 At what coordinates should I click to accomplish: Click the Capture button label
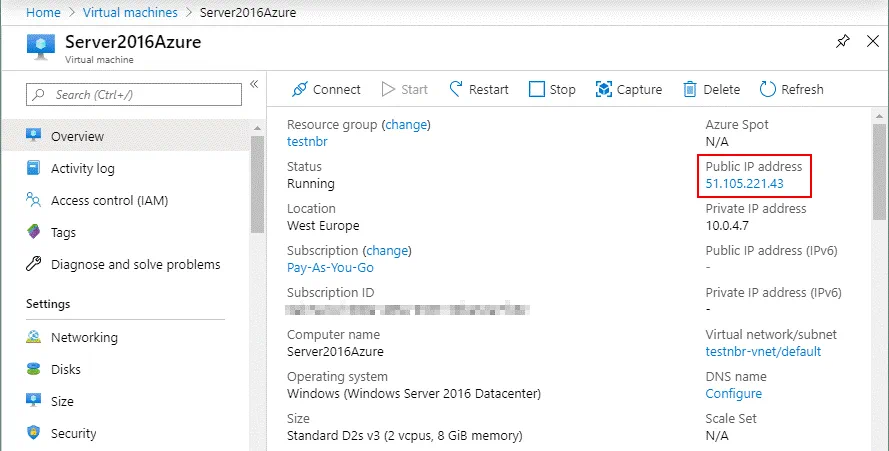[x=640, y=90]
